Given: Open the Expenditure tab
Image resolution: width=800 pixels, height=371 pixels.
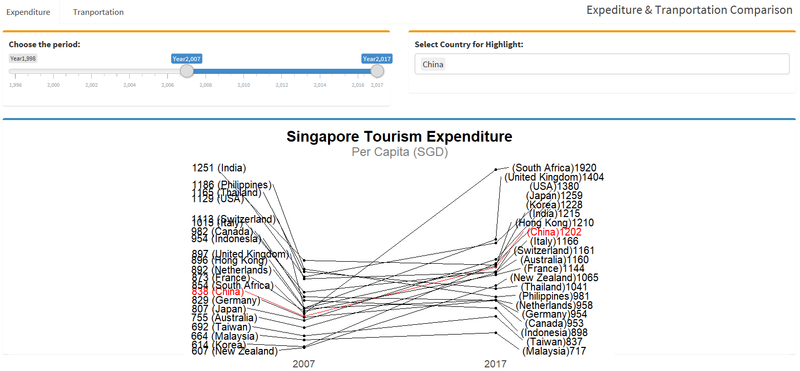Looking at the screenshot, I should 28,12.
